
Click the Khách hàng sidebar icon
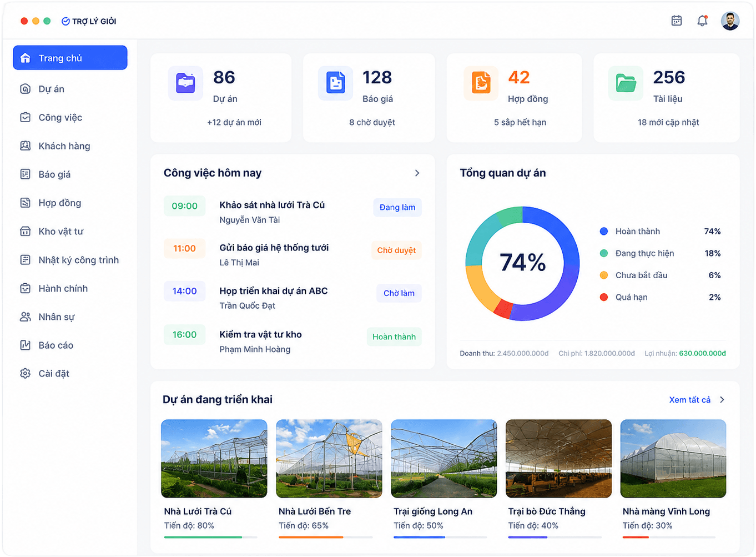point(26,146)
